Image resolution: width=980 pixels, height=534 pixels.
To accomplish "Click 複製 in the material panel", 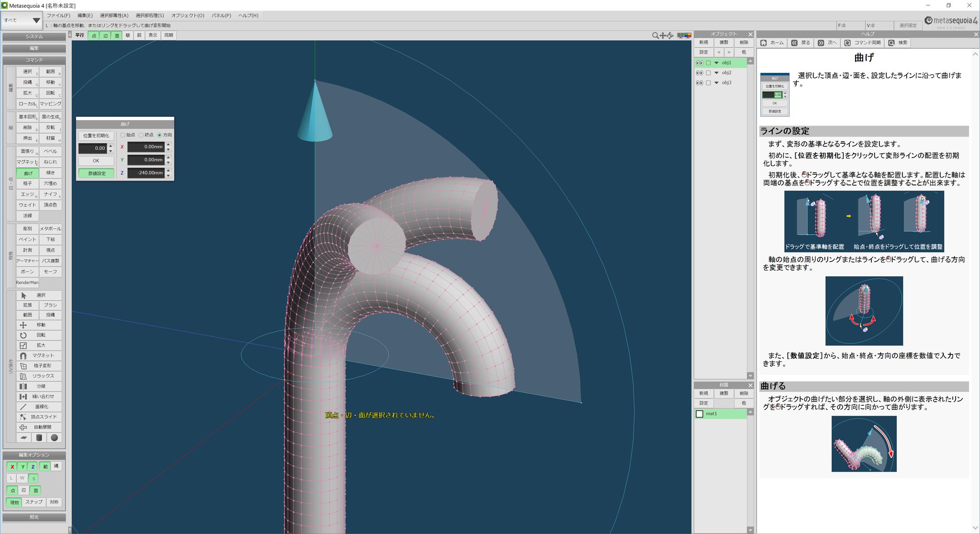I will click(x=724, y=394).
